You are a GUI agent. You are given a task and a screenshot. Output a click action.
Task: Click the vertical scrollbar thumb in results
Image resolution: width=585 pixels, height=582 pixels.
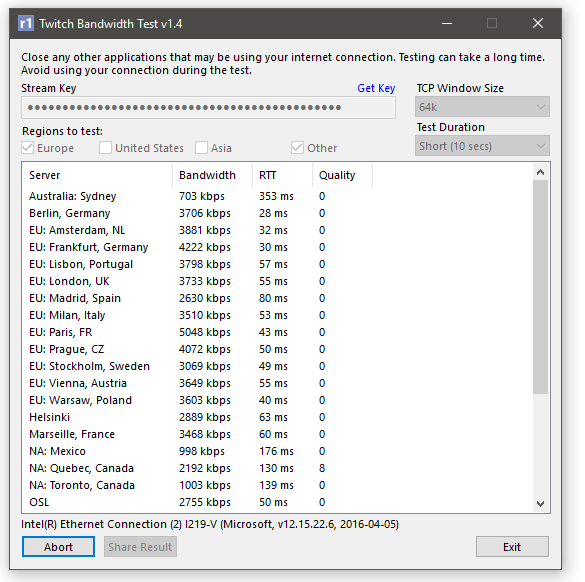(x=540, y=287)
